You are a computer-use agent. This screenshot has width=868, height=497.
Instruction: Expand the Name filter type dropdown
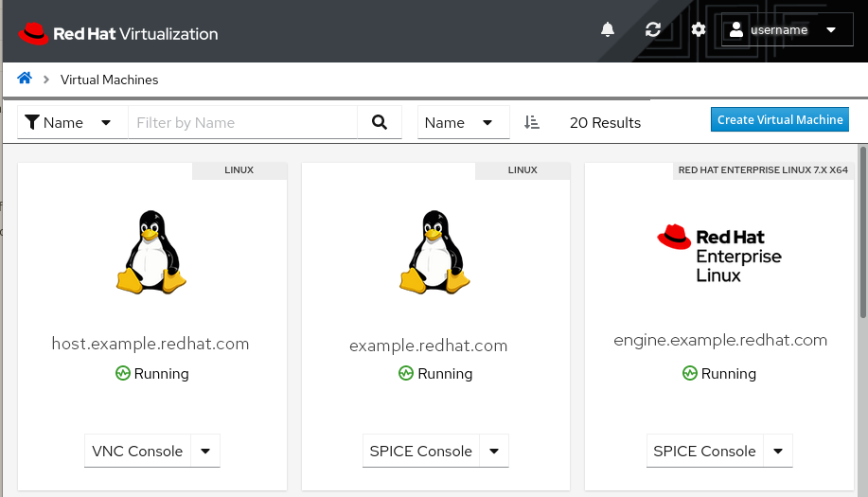[72, 122]
